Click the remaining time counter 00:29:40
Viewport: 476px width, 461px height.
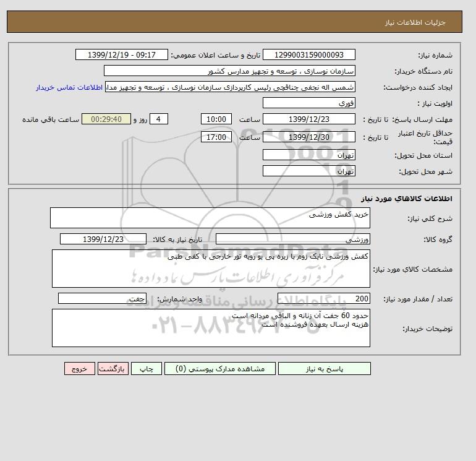(106, 119)
